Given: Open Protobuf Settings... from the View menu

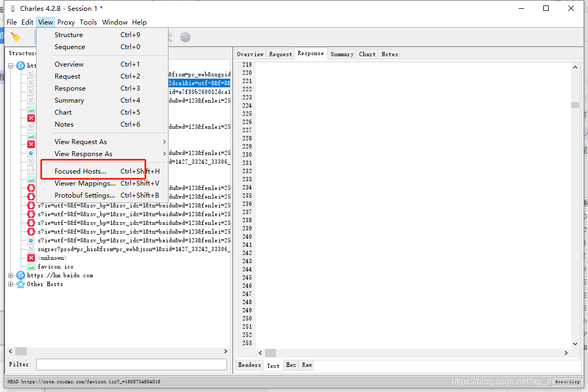Looking at the screenshot, I should (x=102, y=195).
